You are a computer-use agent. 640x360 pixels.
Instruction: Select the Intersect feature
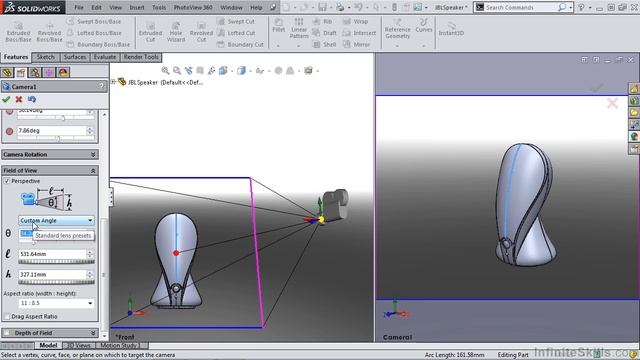point(360,33)
